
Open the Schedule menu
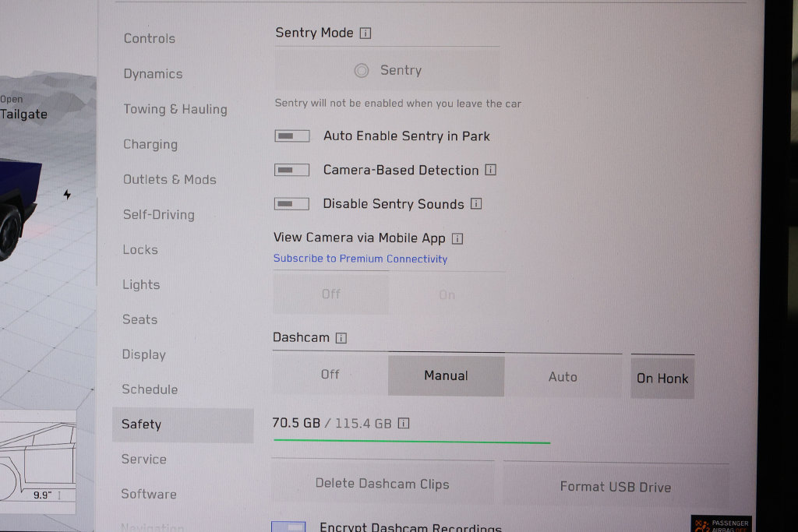point(150,389)
